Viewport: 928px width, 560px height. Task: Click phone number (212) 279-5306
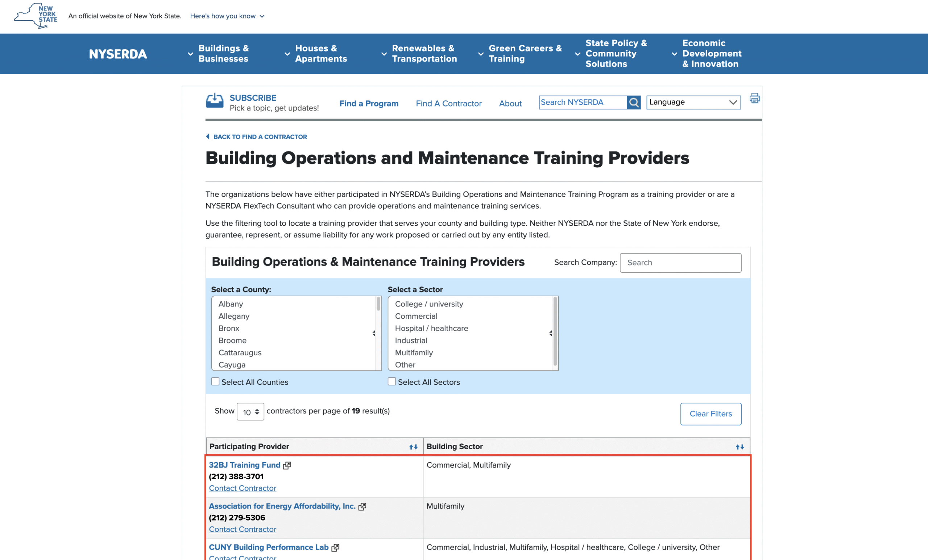(237, 518)
